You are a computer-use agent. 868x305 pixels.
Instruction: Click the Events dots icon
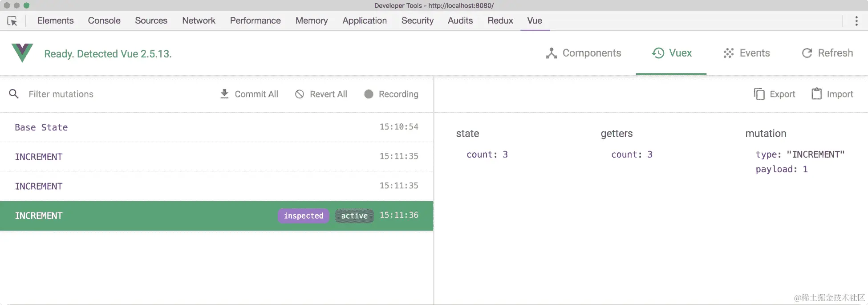tap(729, 53)
